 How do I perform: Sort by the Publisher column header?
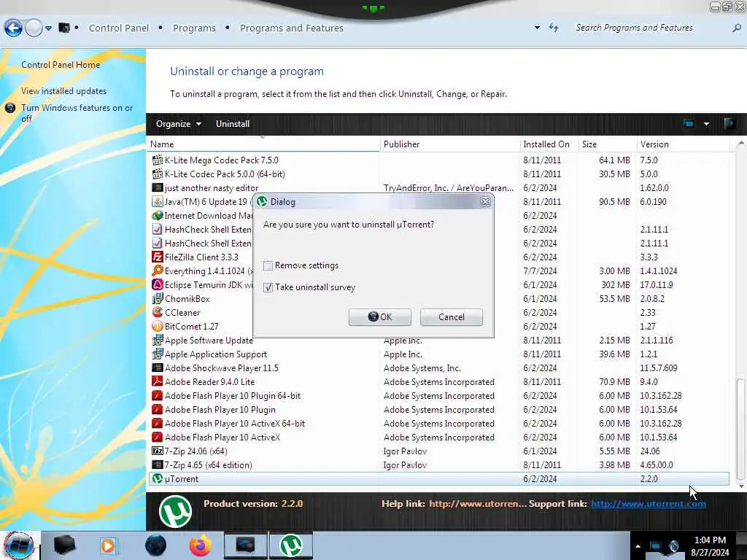[449, 144]
